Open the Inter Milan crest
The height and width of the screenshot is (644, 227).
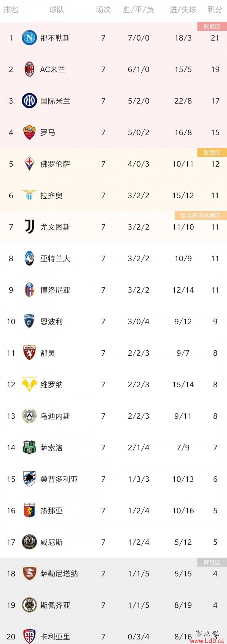click(29, 101)
